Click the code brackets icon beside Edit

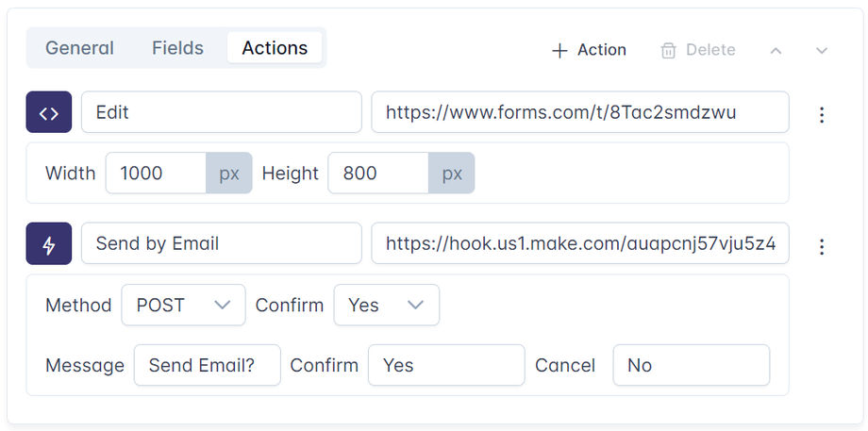coord(49,114)
